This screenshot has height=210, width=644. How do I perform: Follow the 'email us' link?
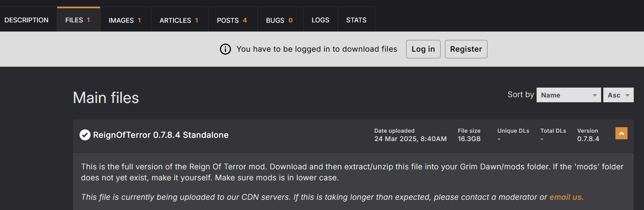coord(566,197)
